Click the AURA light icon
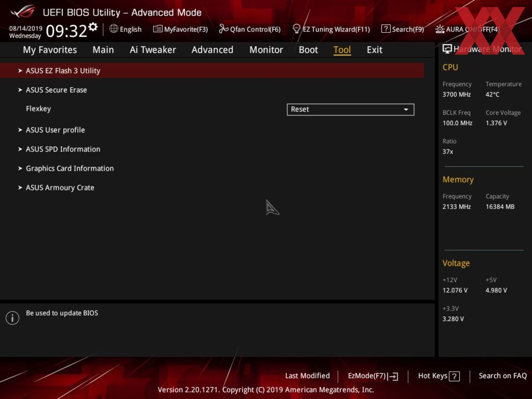 (440, 29)
